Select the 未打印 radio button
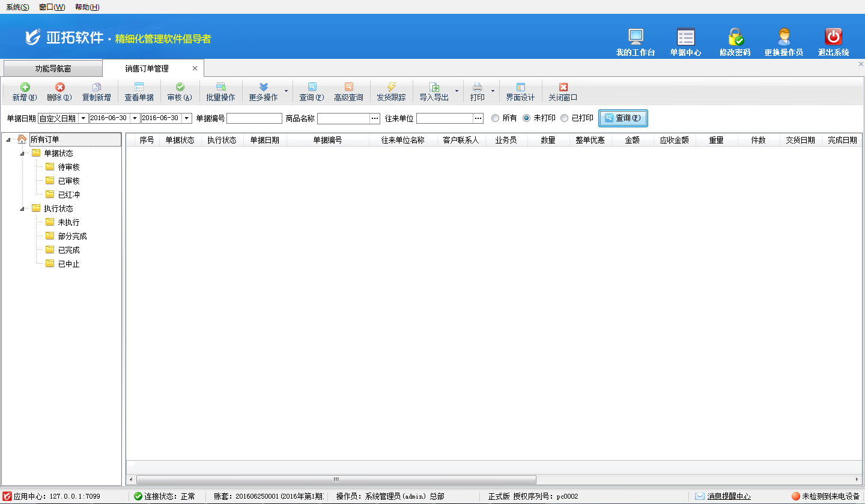Viewport: 865px width, 504px height. pos(527,118)
